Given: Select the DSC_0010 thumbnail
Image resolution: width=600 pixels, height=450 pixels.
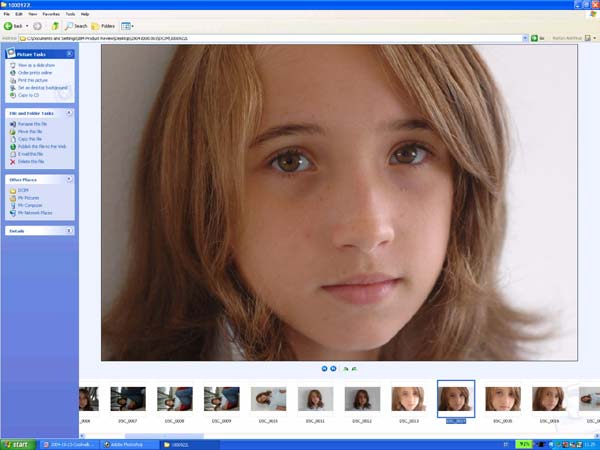Looking at the screenshot, I should pyautogui.click(x=268, y=399).
